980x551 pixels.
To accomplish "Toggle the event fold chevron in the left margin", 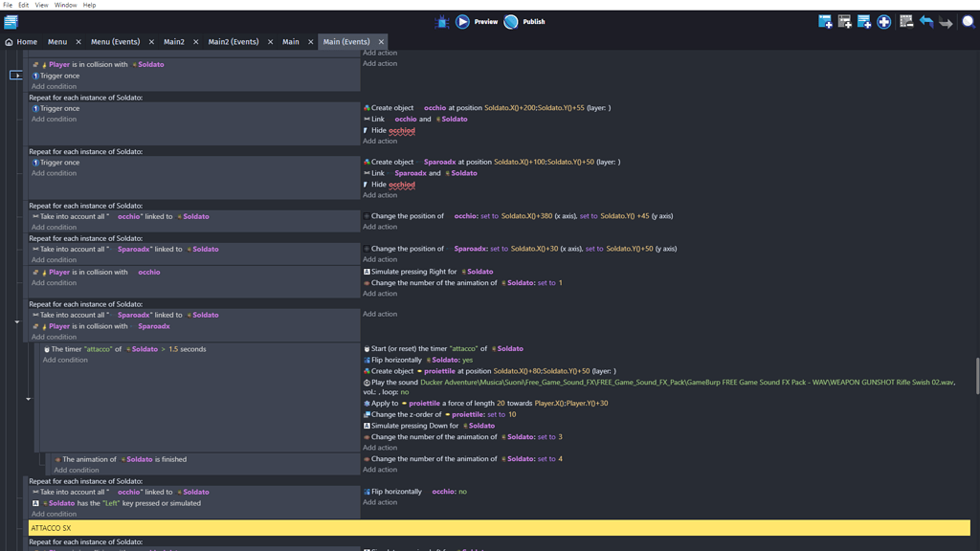I will 14,323.
